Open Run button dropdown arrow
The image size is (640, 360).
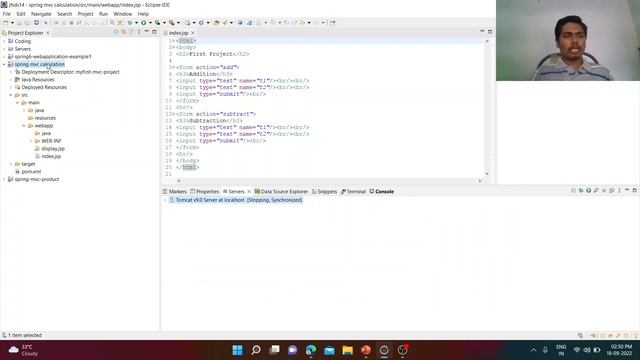[x=150, y=23]
